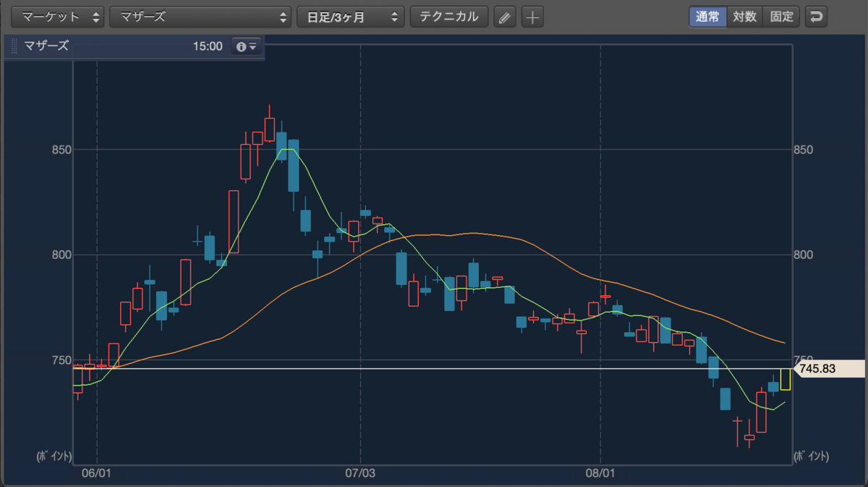Click the 15:00 time label
The width and height of the screenshot is (868, 487).
coord(208,46)
